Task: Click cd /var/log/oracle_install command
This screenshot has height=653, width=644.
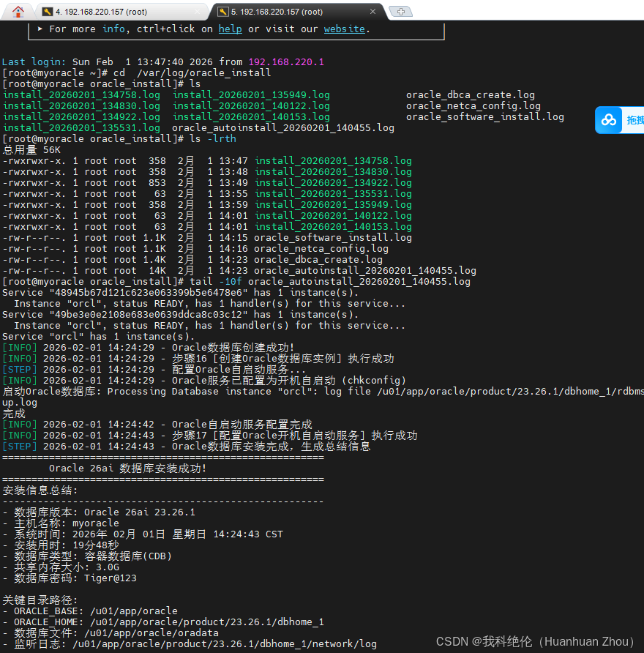Action: (x=192, y=73)
